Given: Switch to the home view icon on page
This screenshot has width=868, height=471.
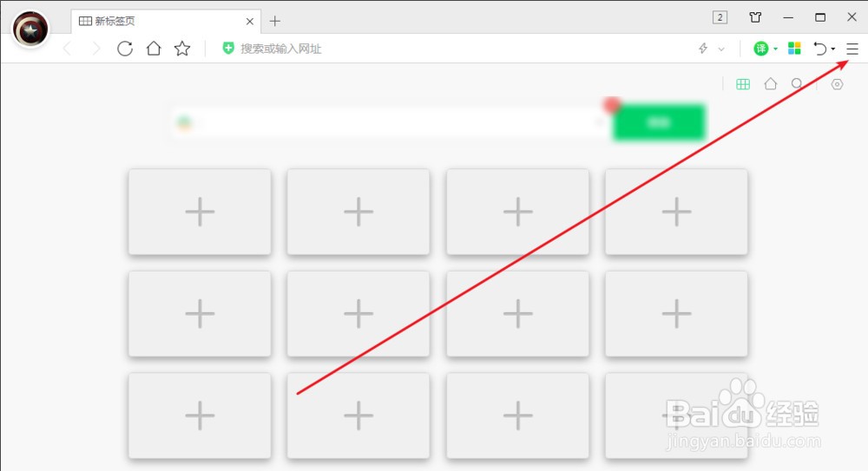Looking at the screenshot, I should (771, 83).
